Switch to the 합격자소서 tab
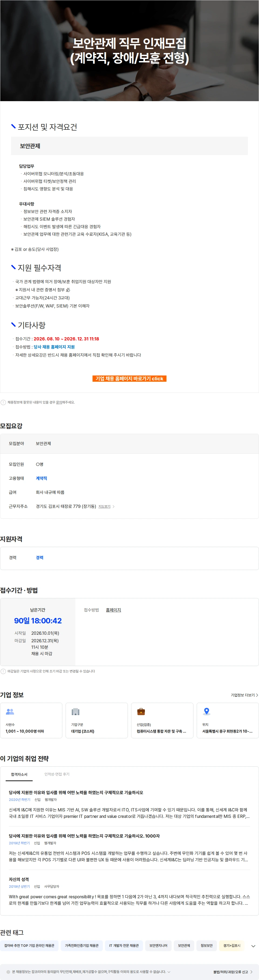This screenshot has height=980, width=259. [19, 774]
